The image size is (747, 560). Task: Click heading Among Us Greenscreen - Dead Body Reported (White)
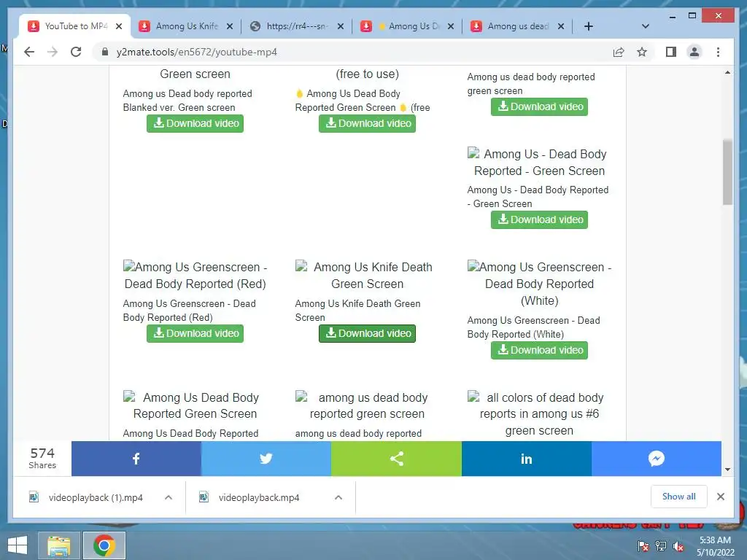(539, 284)
